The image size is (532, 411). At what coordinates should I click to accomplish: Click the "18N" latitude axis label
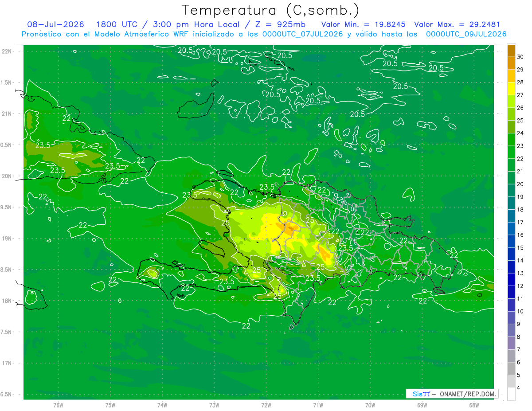point(7,301)
